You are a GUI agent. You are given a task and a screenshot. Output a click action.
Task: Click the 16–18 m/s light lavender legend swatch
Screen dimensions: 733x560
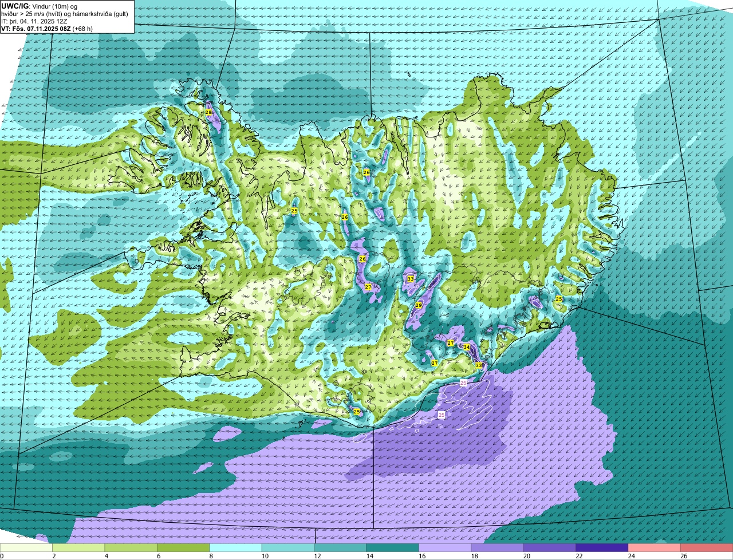click(x=444, y=547)
